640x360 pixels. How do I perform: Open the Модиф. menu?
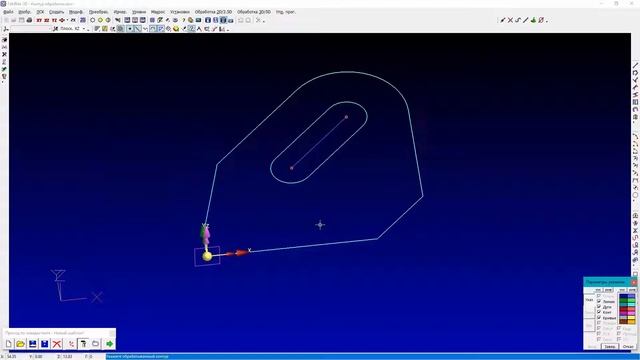click(x=76, y=12)
